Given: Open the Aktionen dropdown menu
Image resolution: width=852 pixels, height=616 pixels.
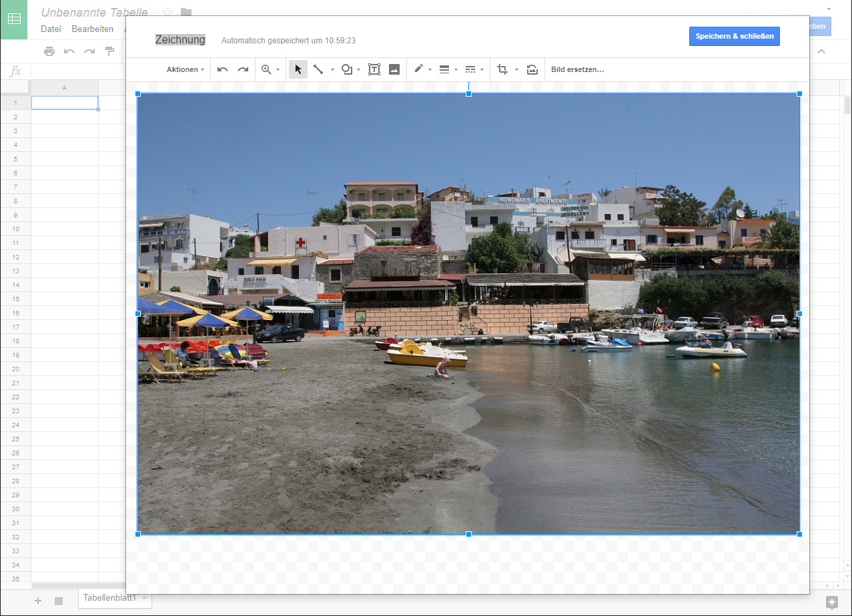Looking at the screenshot, I should [185, 69].
